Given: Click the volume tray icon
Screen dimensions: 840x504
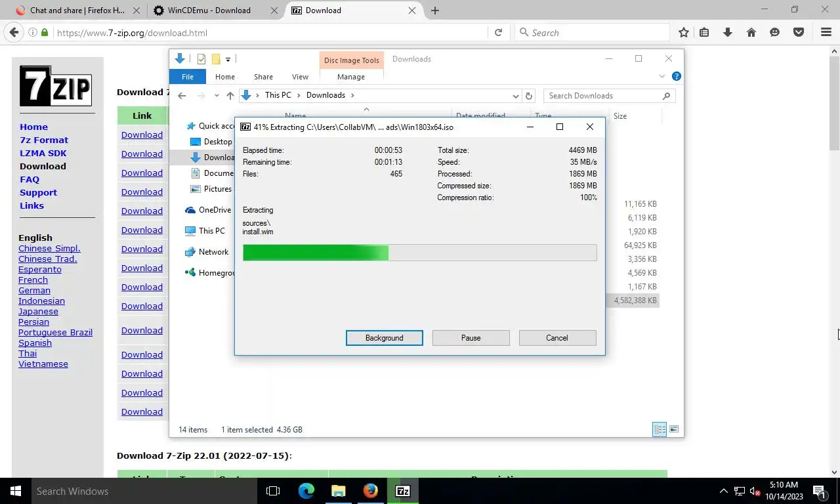Looking at the screenshot, I should point(755,491).
